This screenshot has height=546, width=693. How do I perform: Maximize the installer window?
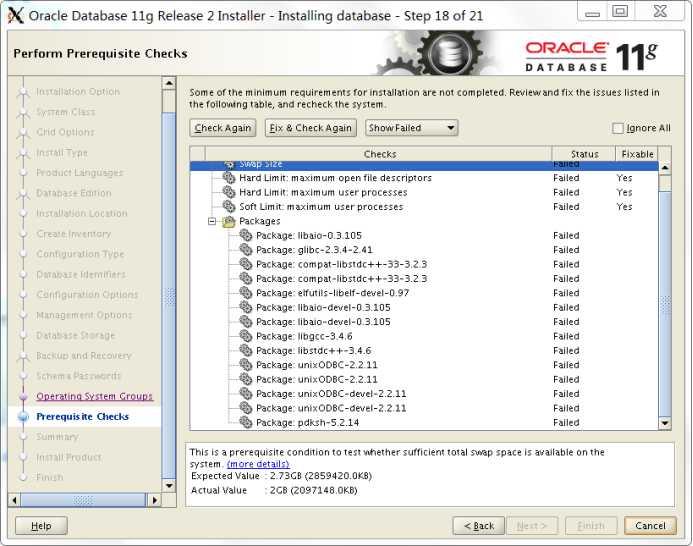click(x=620, y=11)
